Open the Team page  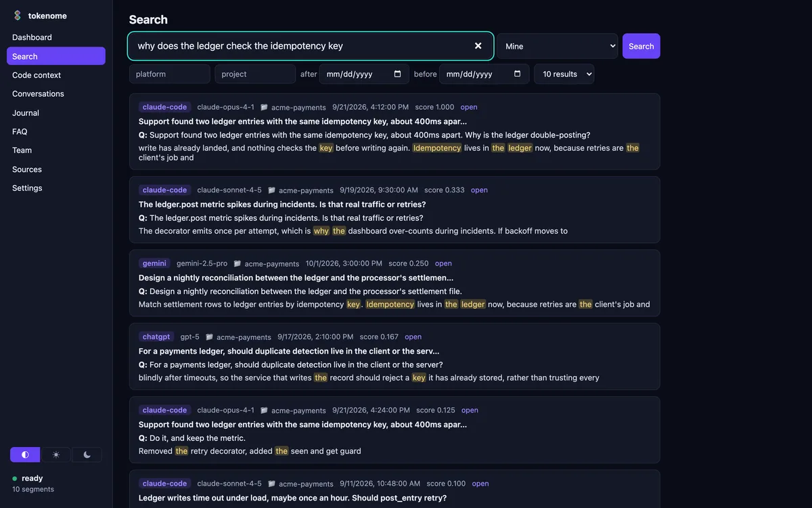[x=56, y=150]
